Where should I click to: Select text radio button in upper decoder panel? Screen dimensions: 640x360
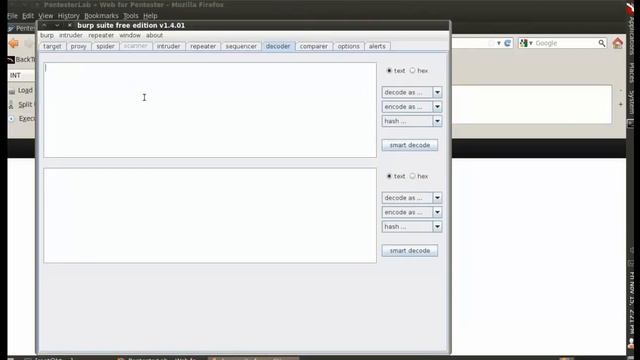click(x=389, y=71)
